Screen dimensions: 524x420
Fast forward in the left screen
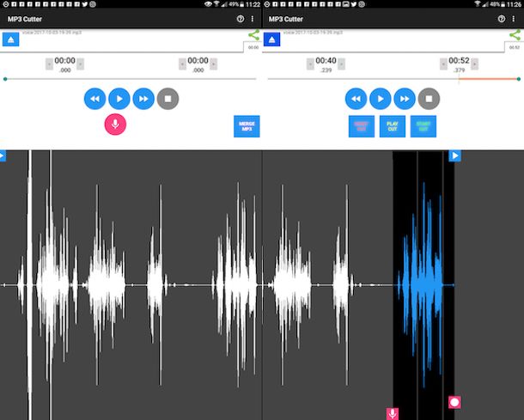click(143, 99)
